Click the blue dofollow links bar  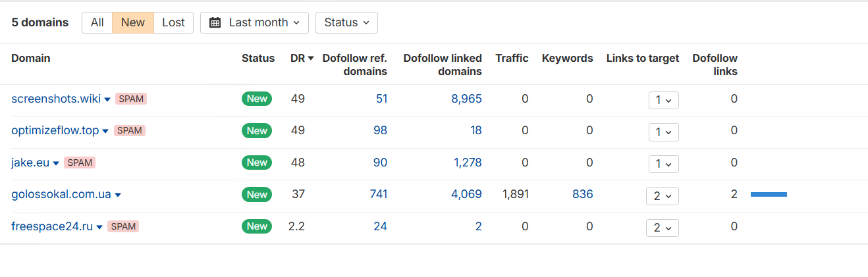[769, 194]
